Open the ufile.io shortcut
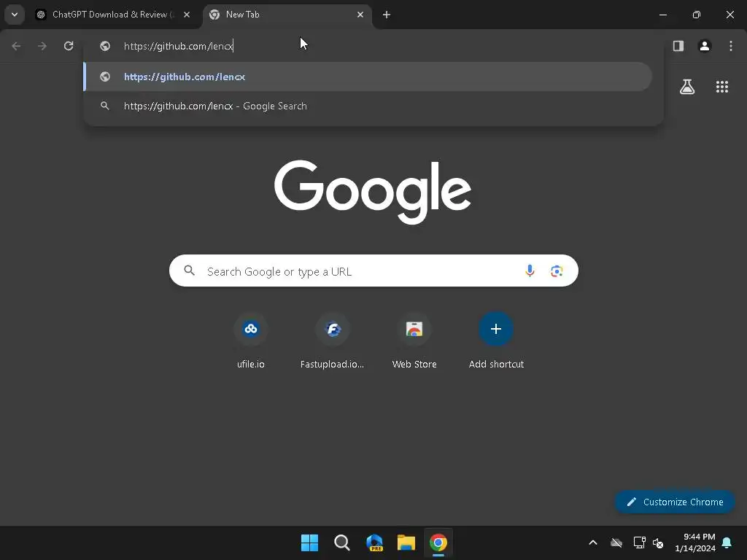This screenshot has height=560, width=747. (251, 341)
